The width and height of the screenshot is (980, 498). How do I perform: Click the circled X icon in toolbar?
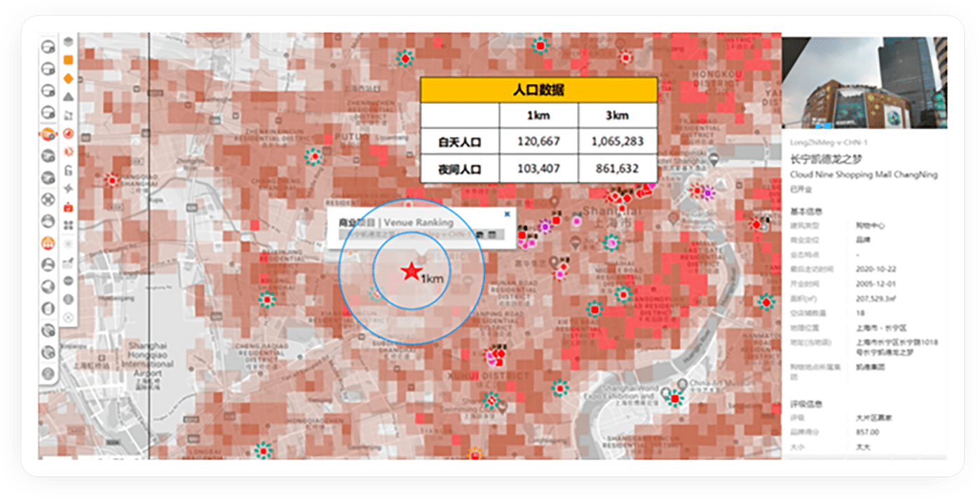(69, 317)
